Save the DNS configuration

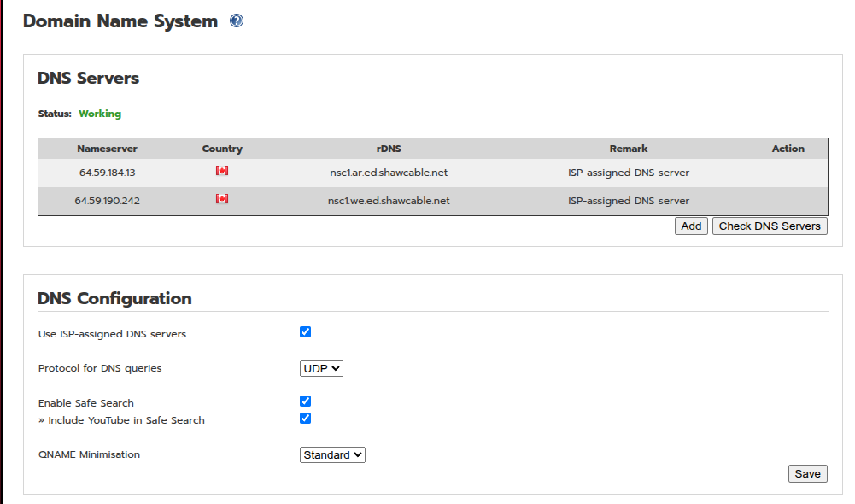[x=807, y=473]
